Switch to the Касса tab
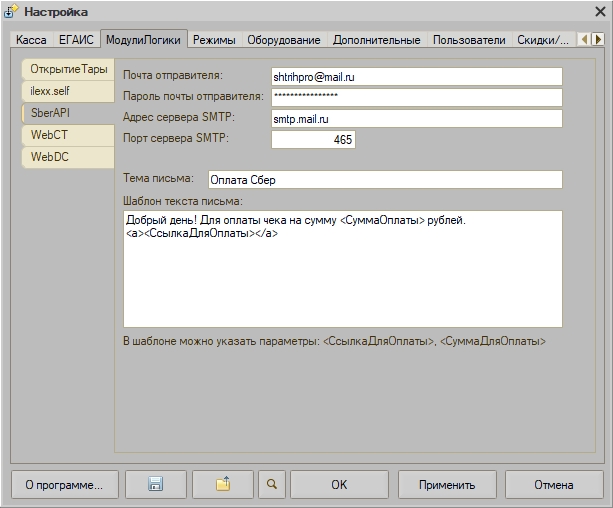 click(x=31, y=40)
